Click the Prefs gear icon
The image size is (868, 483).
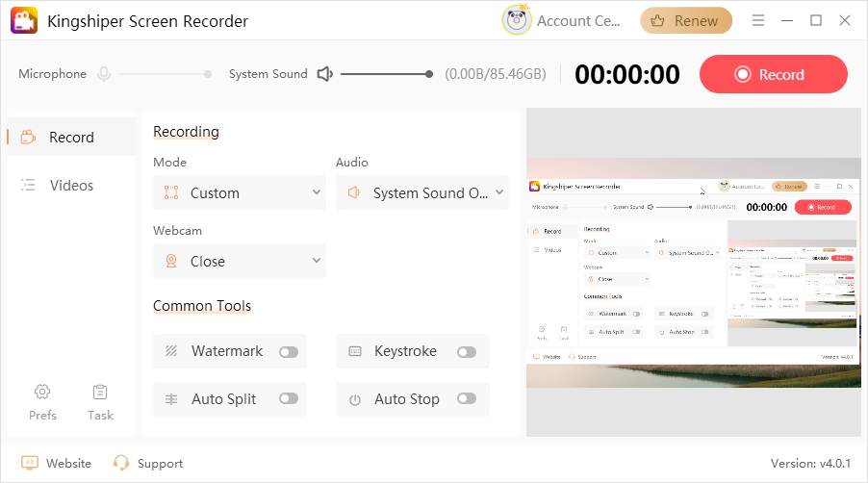(42, 392)
